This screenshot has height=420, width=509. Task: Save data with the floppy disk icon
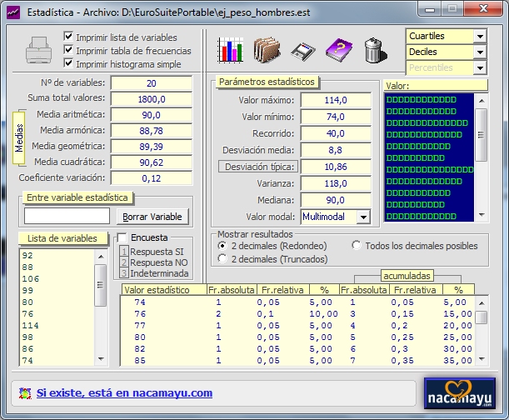[x=303, y=51]
